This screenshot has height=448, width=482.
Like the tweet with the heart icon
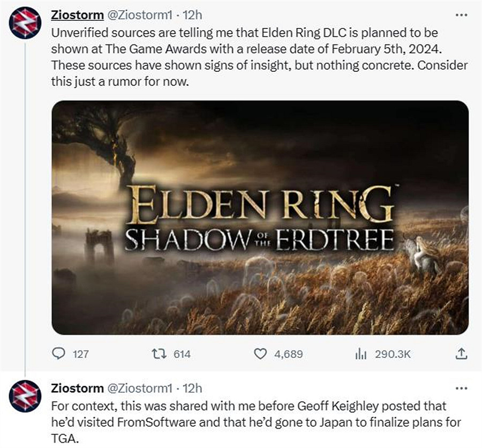coord(260,354)
